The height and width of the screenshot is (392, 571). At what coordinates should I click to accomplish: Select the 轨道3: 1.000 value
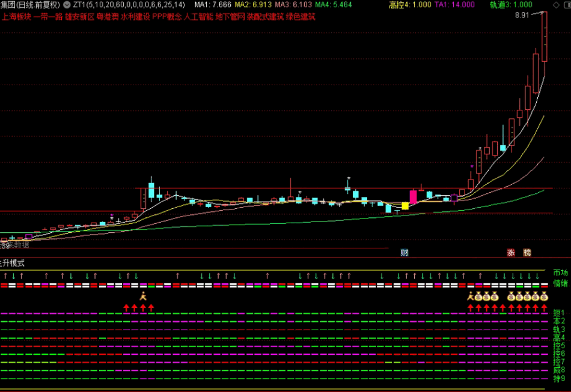511,5
